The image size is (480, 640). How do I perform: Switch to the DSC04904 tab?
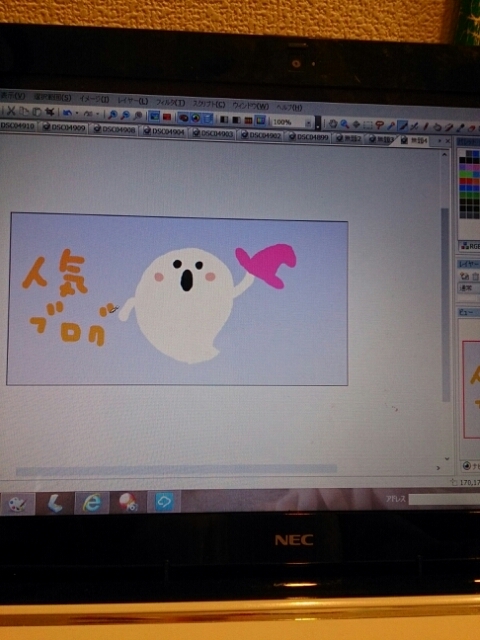(164, 132)
